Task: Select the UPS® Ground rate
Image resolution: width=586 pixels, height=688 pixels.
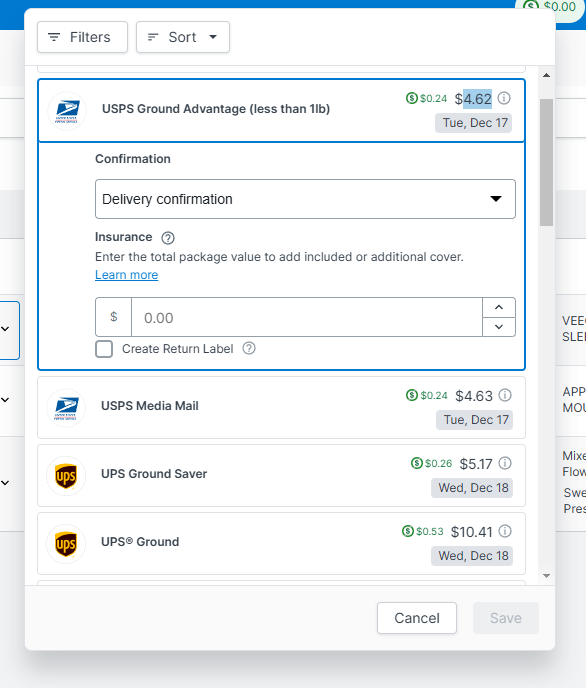Action: click(x=282, y=544)
